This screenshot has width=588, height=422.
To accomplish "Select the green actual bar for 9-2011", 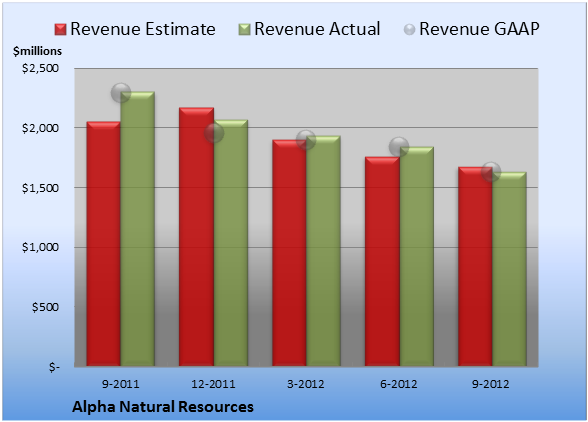I will [138, 229].
